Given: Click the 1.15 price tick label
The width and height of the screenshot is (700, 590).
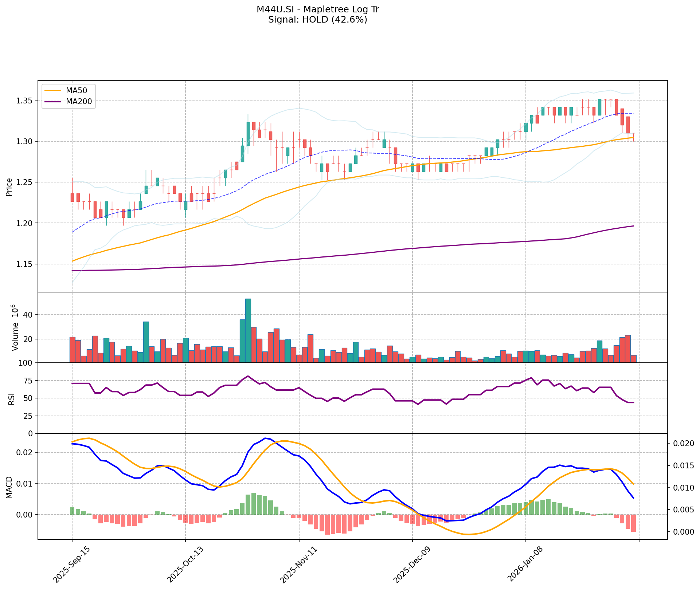Looking at the screenshot, I should tap(25, 264).
